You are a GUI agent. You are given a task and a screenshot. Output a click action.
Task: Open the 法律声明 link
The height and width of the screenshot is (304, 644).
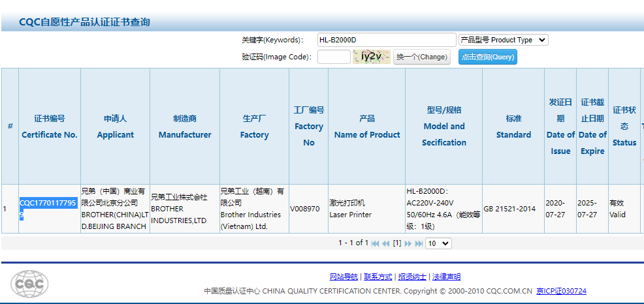coord(447,277)
